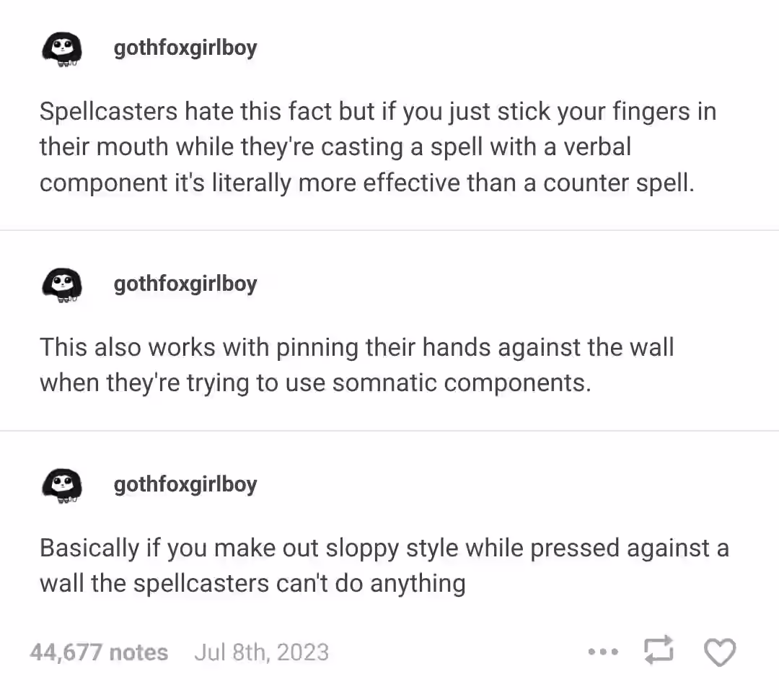Open the avatar on the first gothfoxgirlboy post

click(61, 49)
